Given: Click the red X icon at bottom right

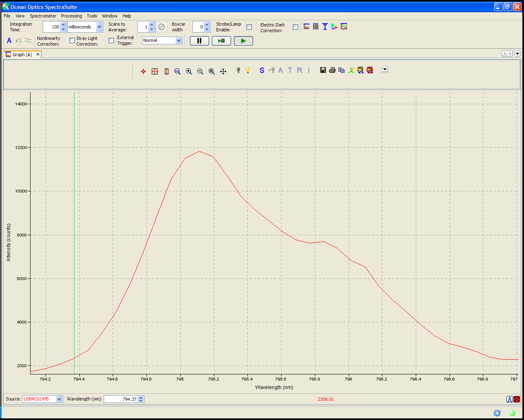Looking at the screenshot, I should coord(517,399).
